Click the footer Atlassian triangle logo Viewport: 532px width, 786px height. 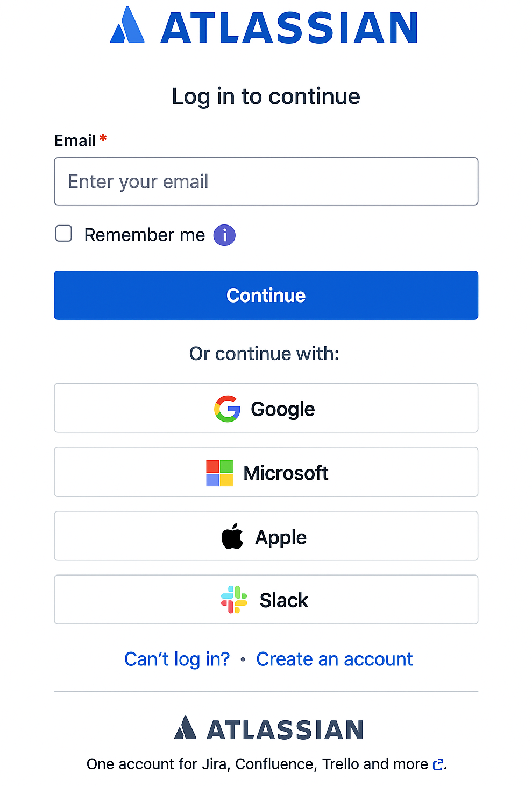click(x=185, y=728)
